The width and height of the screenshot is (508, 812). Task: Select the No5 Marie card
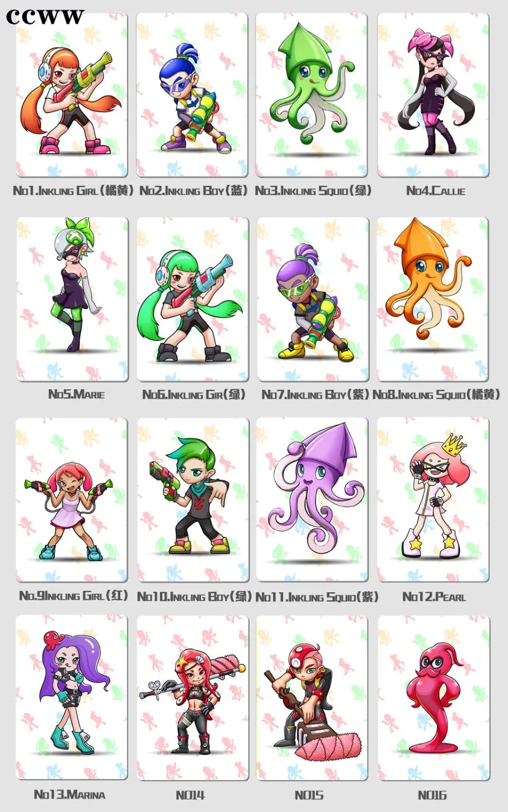[73, 299]
